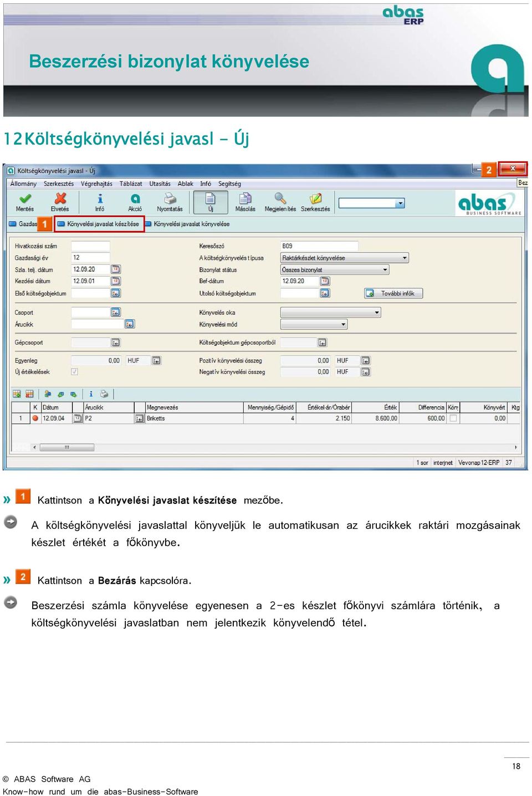Screen dimensions: 532x796
Task: Open the Infó toolbar icon
Action: click(x=100, y=198)
